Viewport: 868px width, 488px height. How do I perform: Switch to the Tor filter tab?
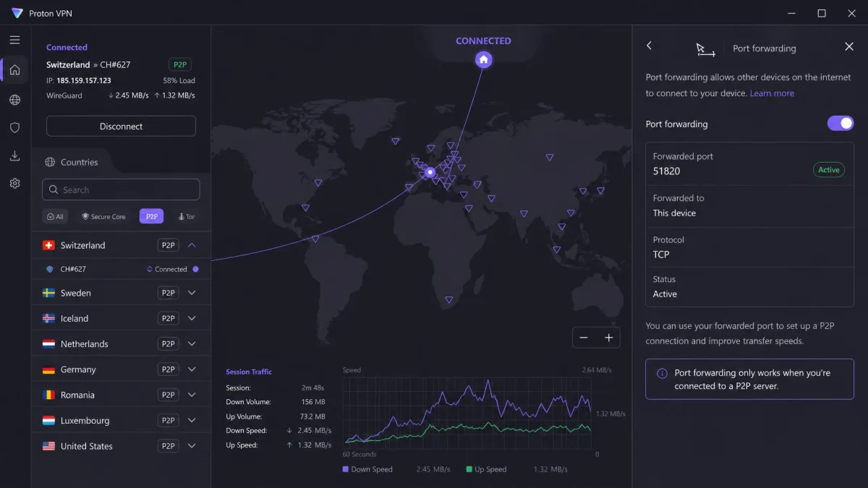(186, 216)
